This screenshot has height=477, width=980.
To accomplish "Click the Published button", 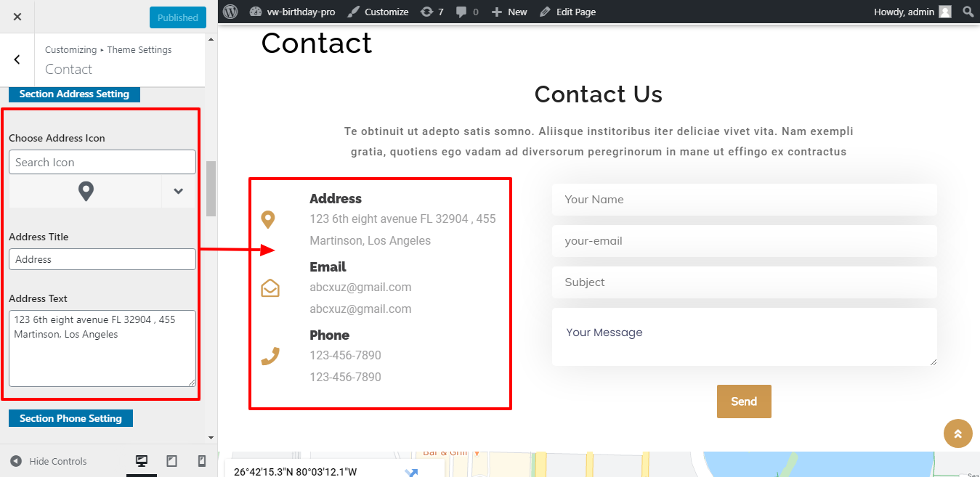I will point(177,17).
